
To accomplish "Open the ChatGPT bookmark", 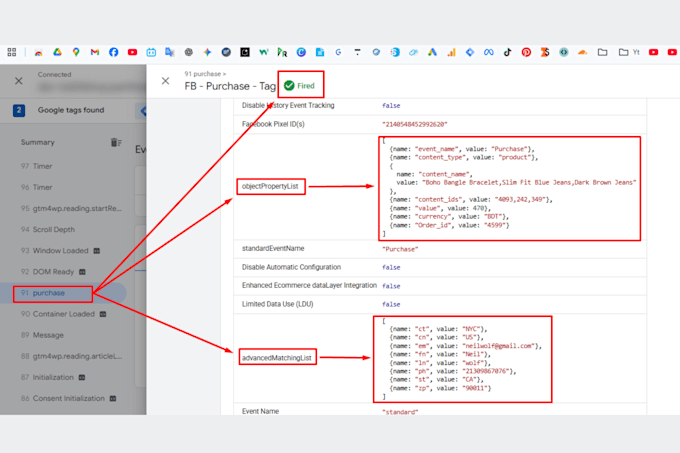I will [189, 52].
